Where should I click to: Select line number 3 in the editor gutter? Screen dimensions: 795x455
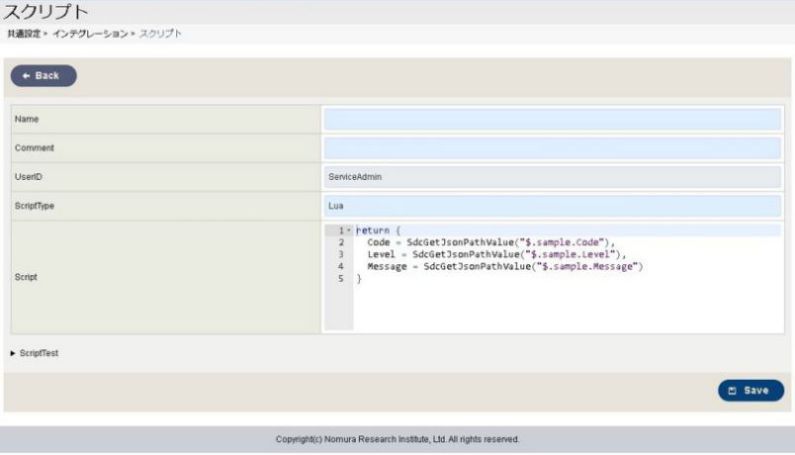coord(341,254)
